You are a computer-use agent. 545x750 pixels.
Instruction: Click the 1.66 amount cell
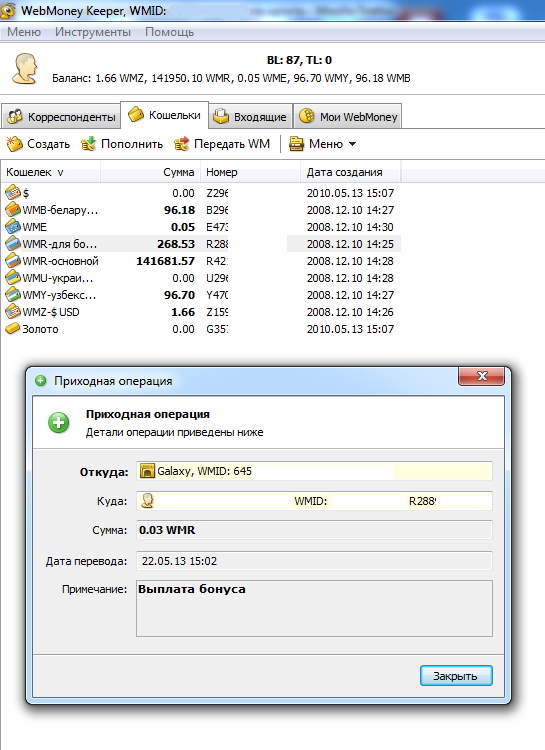183,312
